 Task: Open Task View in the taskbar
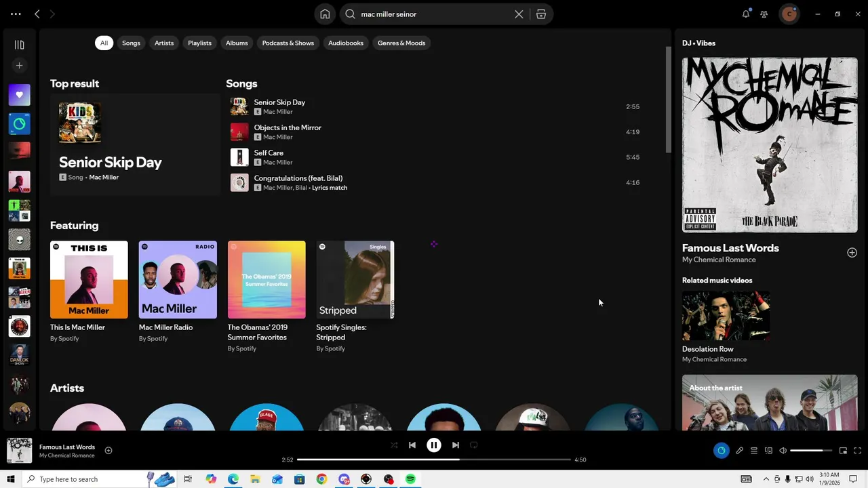[x=189, y=479]
